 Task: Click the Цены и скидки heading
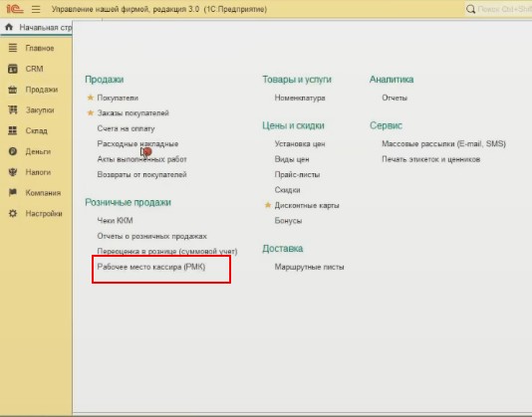click(293, 125)
